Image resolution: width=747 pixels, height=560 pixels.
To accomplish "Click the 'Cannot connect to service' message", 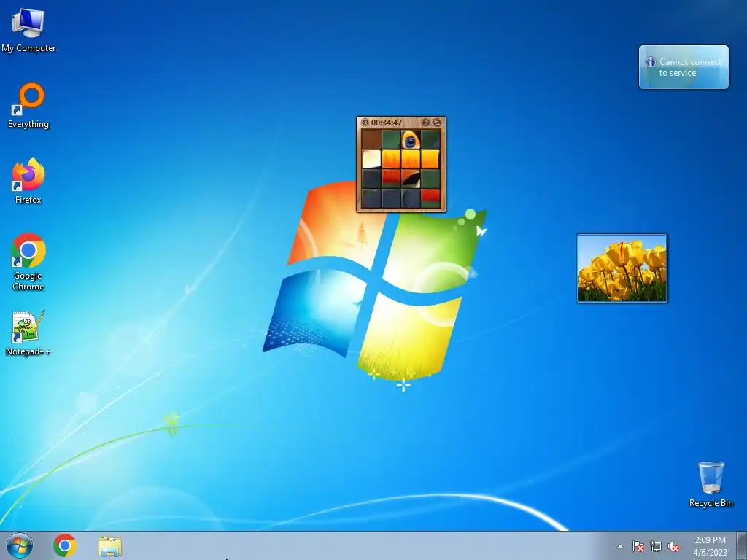I will pos(689,67).
